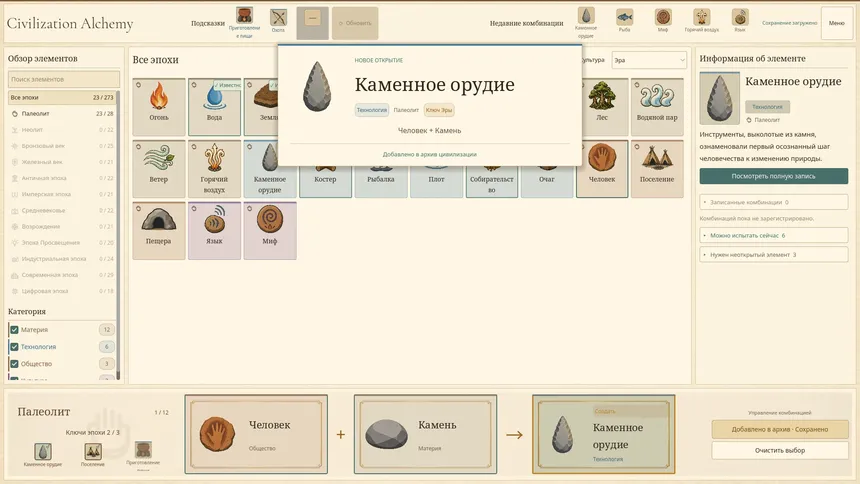Select the Огонь element card
860x484 pixels.
click(x=159, y=106)
